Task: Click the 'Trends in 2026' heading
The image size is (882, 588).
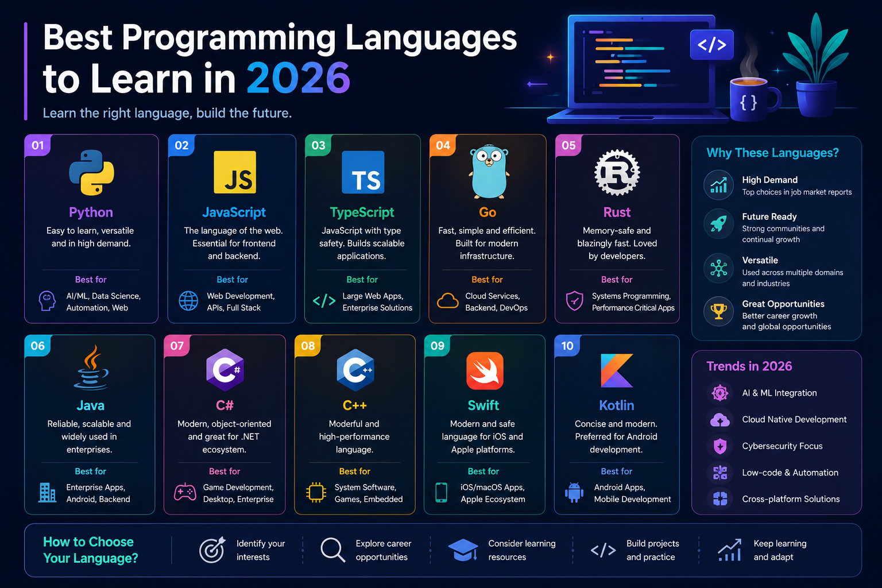Action: pyautogui.click(x=749, y=366)
